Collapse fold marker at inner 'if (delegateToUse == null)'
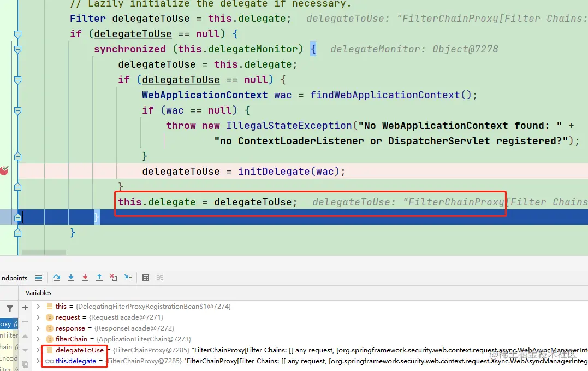The height and width of the screenshot is (371, 588). [x=17, y=80]
